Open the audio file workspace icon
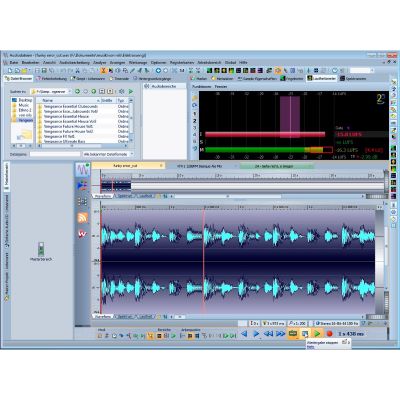This screenshot has width=400, height=400. click(x=82, y=170)
